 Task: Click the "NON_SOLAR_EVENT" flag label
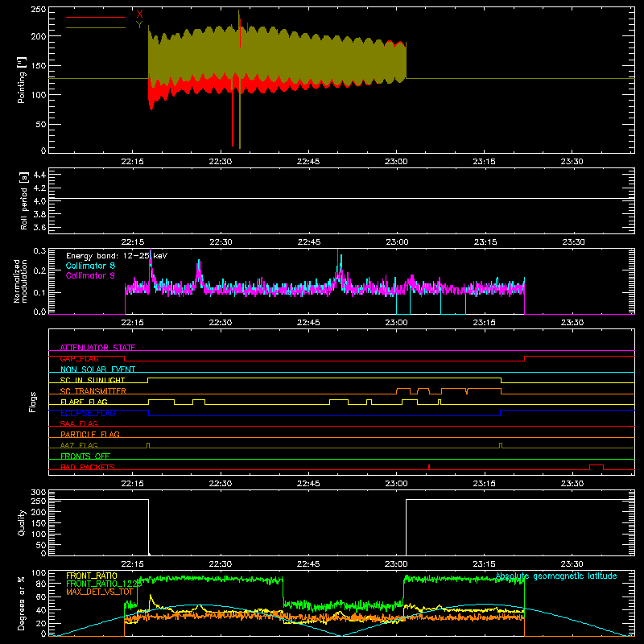[x=97, y=369]
